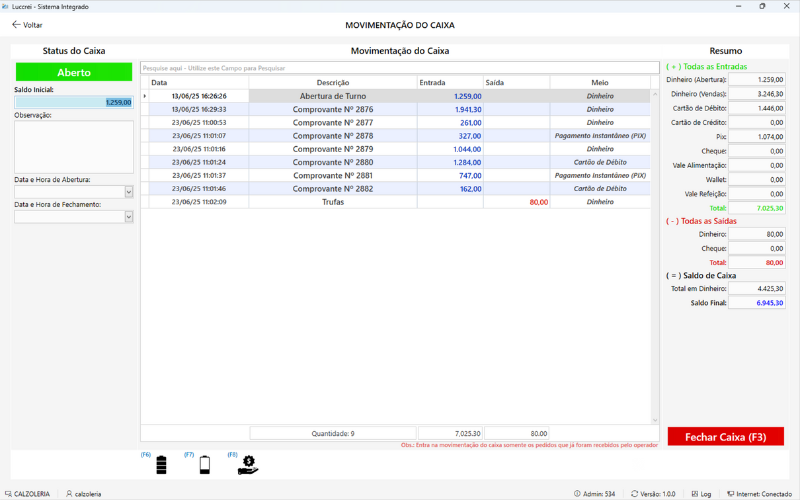Viewport: 800px width, 500px height.
Task: Sort by the Saída column header
Action: tap(516, 82)
